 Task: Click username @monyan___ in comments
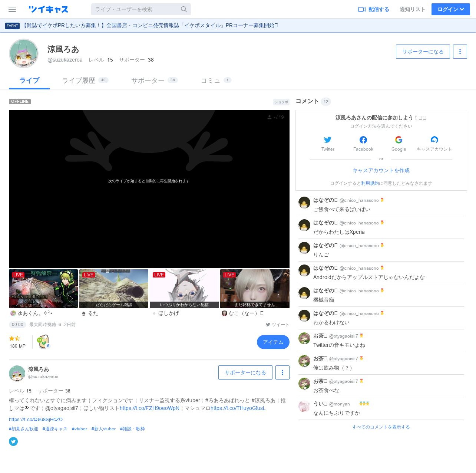pyautogui.click(x=343, y=404)
